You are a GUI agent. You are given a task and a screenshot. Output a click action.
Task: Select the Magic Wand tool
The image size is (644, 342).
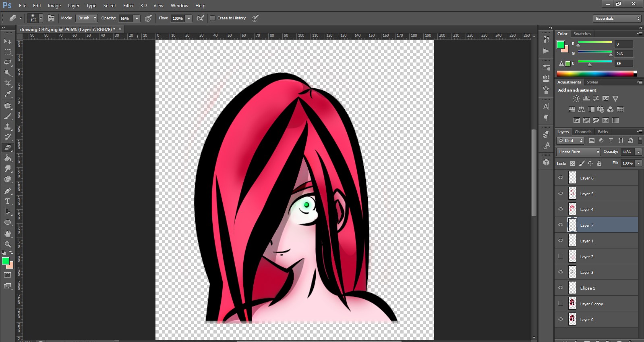point(8,73)
